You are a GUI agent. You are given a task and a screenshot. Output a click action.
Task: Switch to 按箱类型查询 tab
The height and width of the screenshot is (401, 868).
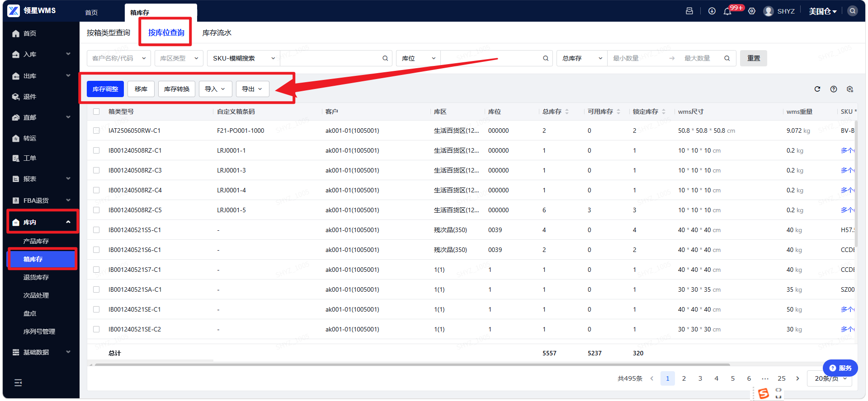[x=108, y=33]
